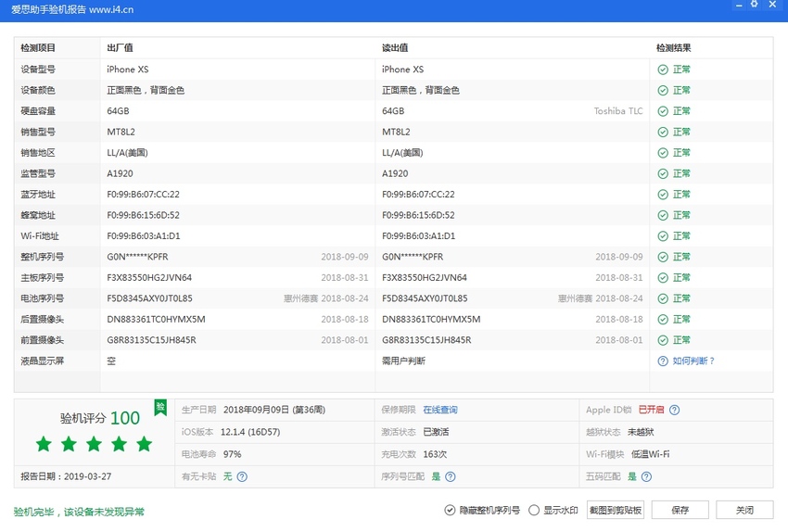
Task: Open help icon next to 序列号匹配 是
Action: [451, 476]
